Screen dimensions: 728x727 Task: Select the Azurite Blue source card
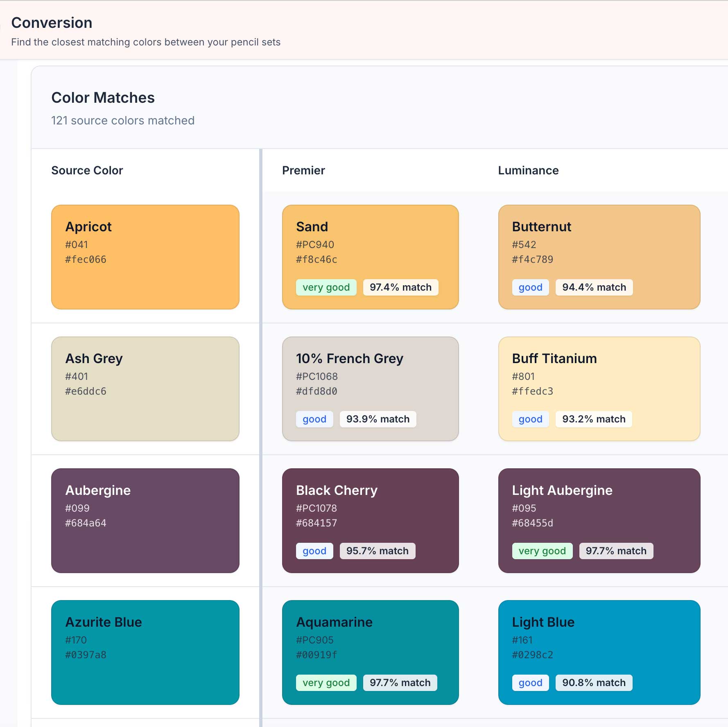point(145,652)
